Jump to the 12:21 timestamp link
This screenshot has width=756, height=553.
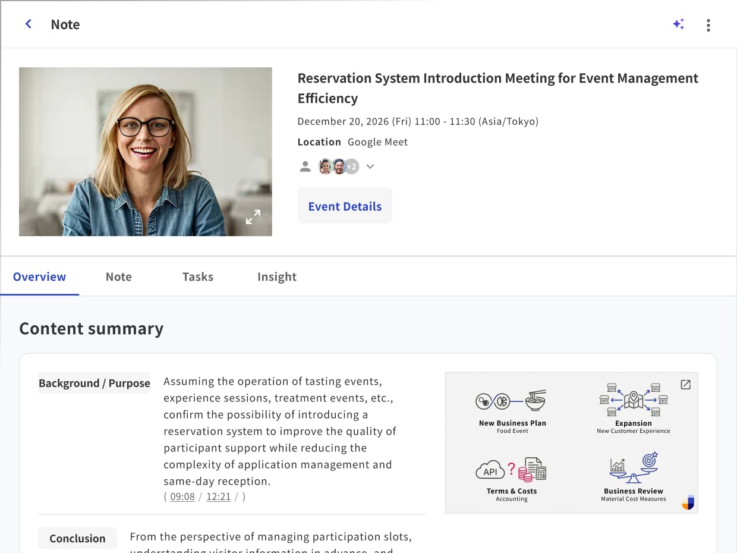click(x=218, y=497)
